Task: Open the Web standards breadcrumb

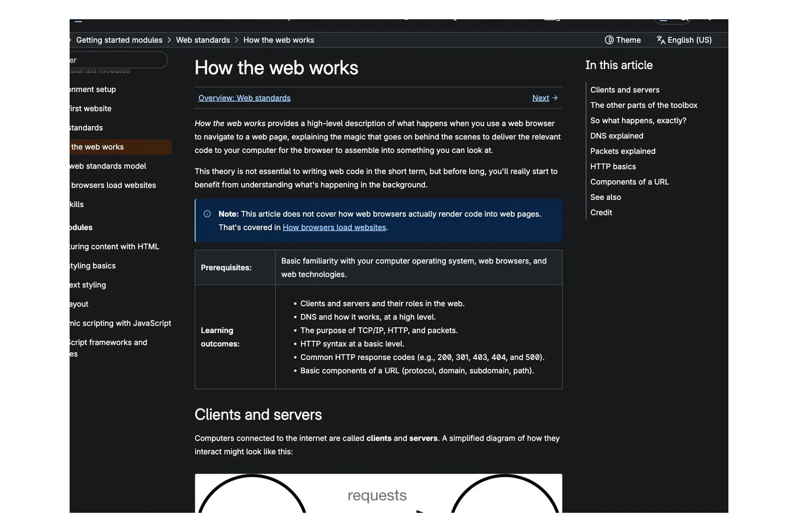Action: tap(203, 40)
